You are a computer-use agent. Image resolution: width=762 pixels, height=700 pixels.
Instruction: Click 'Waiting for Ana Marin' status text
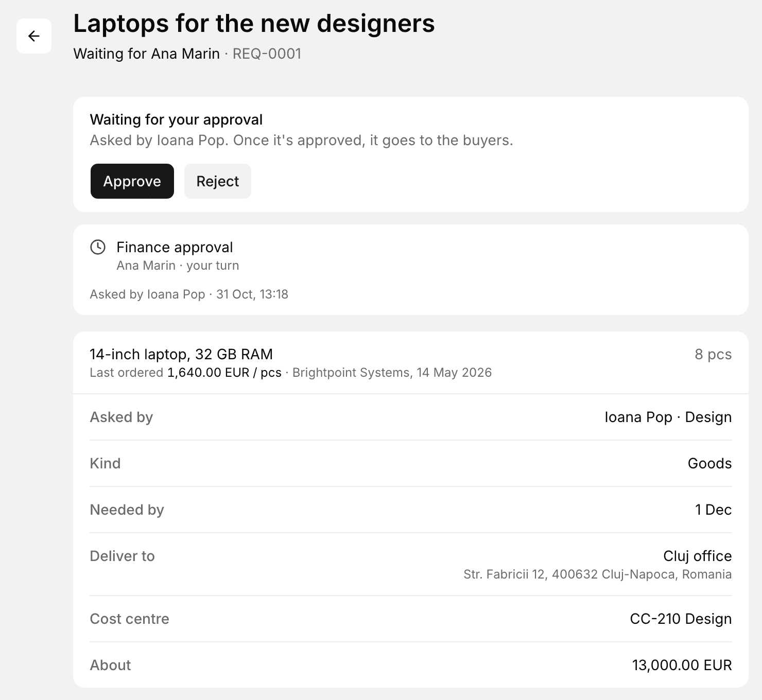click(147, 54)
